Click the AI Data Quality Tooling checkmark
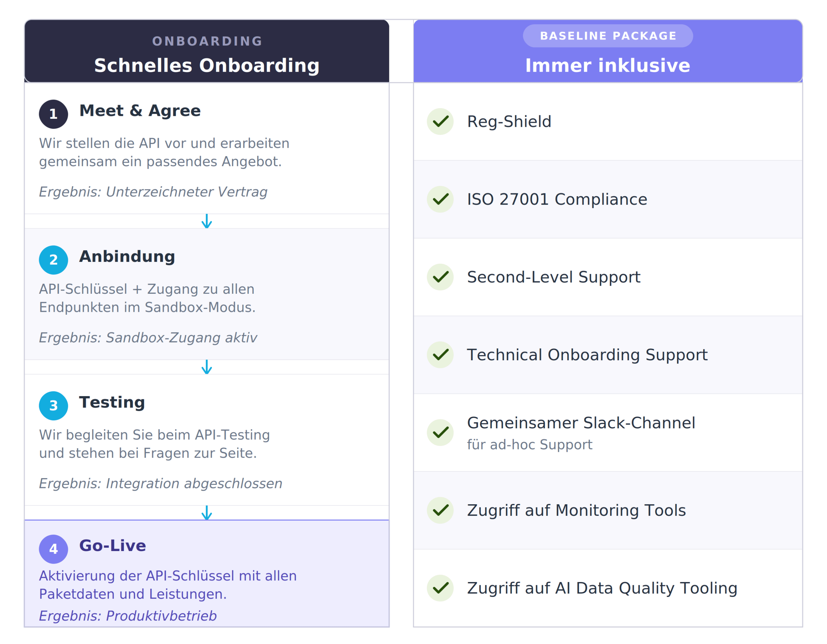The image size is (827, 644). pyautogui.click(x=440, y=588)
